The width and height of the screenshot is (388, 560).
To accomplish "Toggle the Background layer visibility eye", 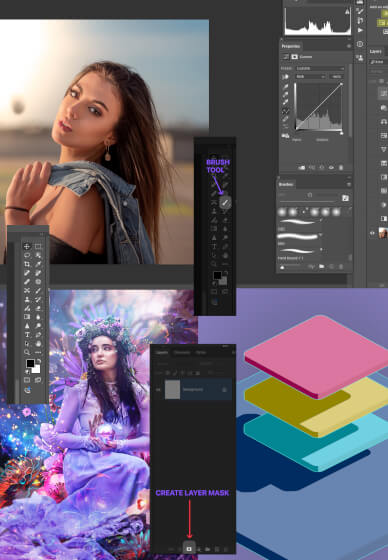I will pyautogui.click(x=158, y=389).
